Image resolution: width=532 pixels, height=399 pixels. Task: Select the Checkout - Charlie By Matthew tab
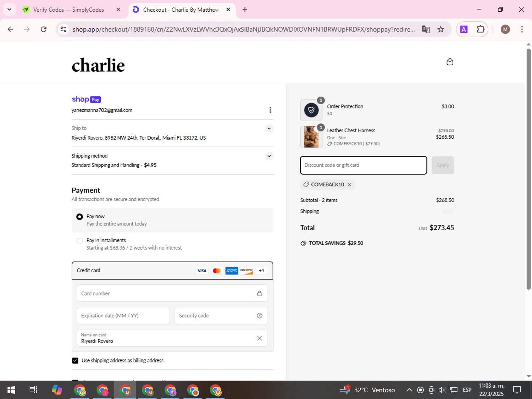click(181, 10)
